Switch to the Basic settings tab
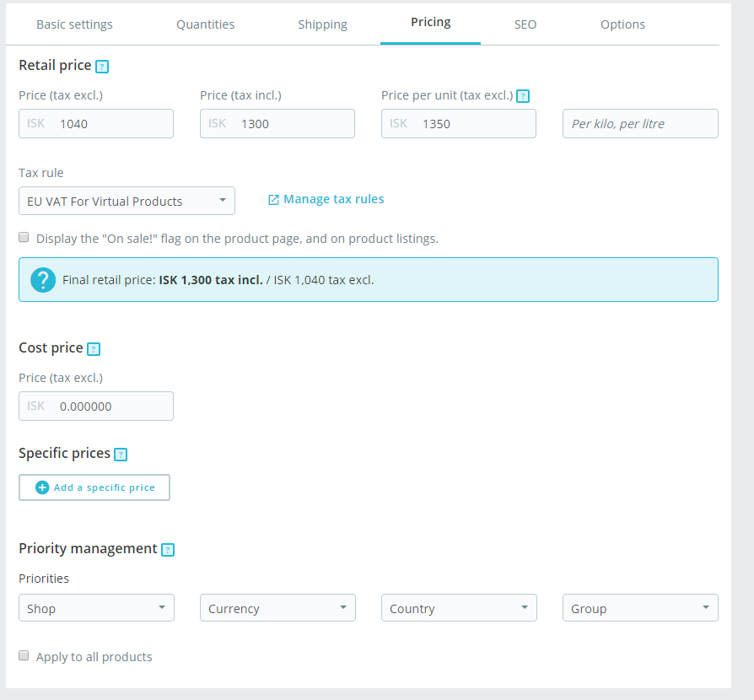754x700 pixels. point(74,24)
